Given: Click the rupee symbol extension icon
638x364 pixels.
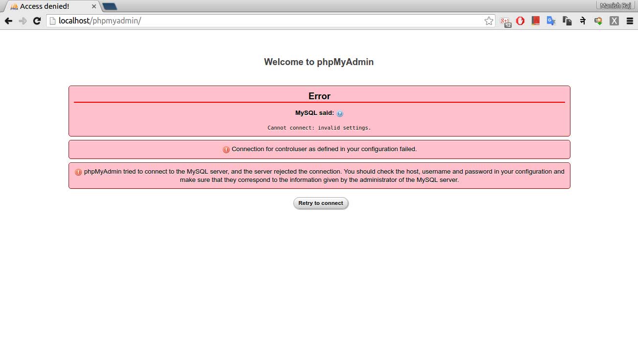Looking at the screenshot, I should tap(583, 21).
